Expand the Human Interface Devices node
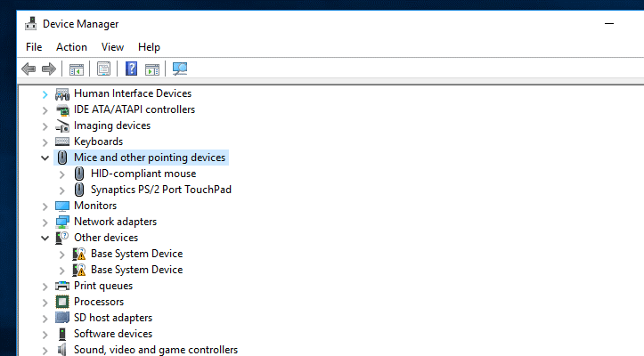This screenshot has width=644, height=356. (x=45, y=93)
